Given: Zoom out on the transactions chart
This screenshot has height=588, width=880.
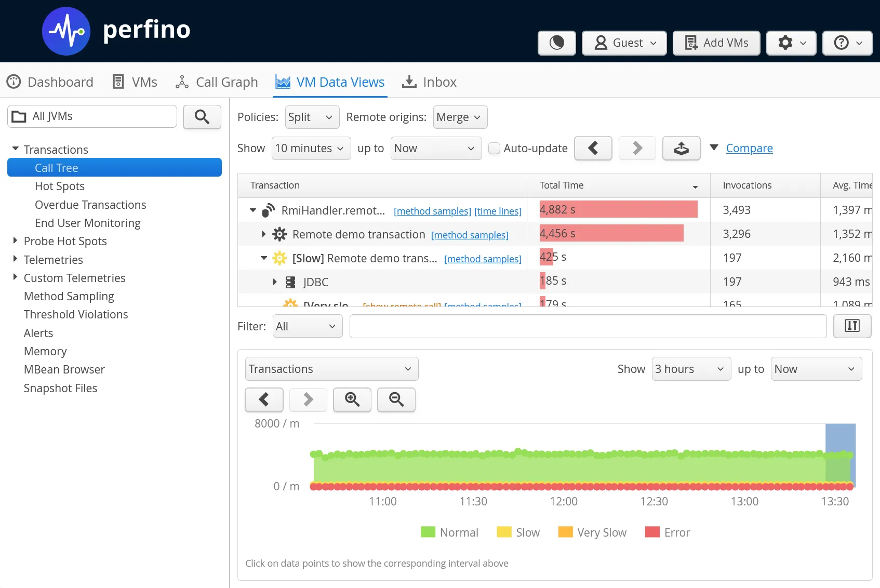Looking at the screenshot, I should (396, 399).
